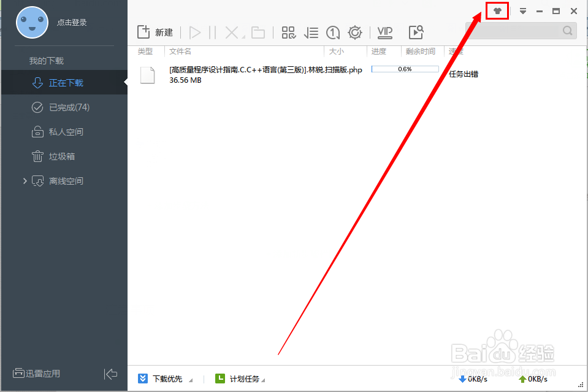
Task: Change the skin with the shirt icon
Action: click(x=497, y=10)
